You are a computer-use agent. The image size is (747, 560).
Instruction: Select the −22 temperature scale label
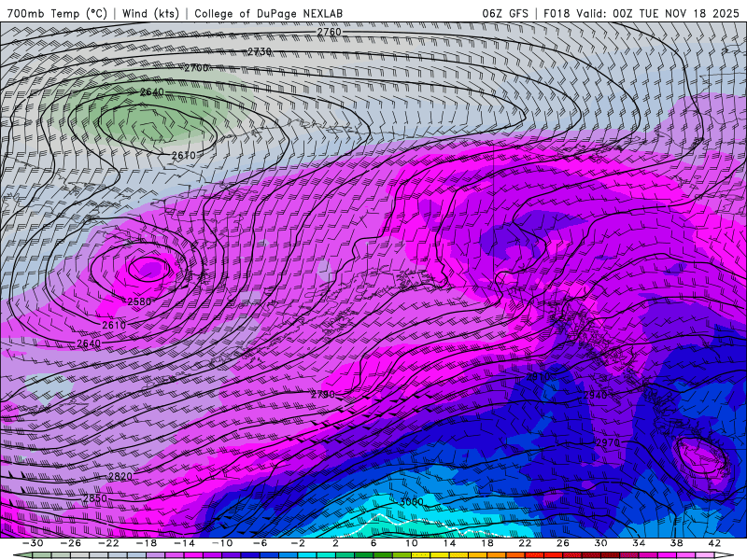click(108, 543)
